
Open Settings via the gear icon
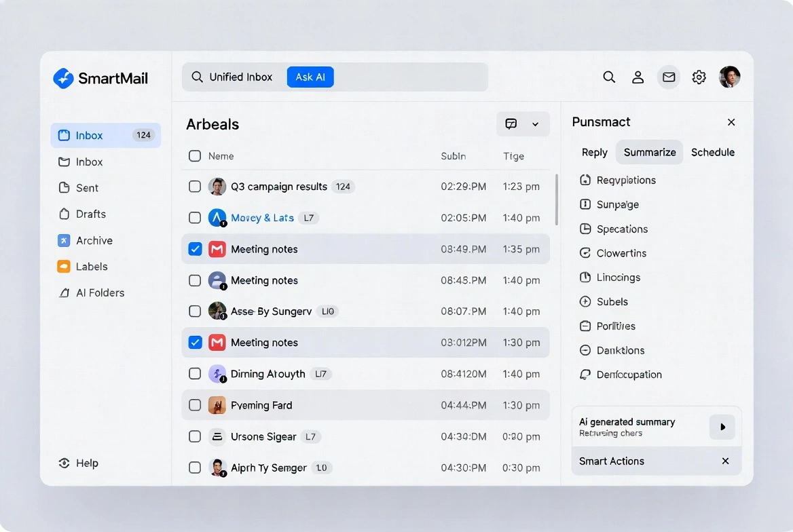[699, 77]
